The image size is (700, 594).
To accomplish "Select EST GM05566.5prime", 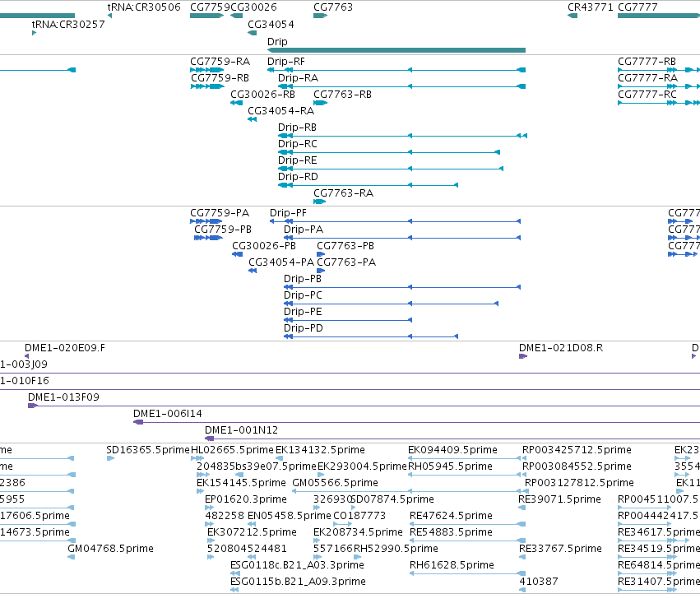I will point(335,483).
